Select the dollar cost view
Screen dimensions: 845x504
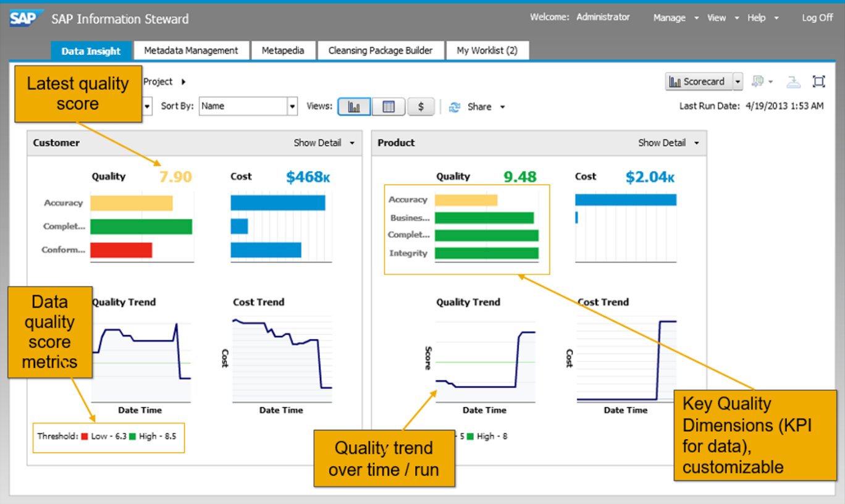pyautogui.click(x=421, y=106)
